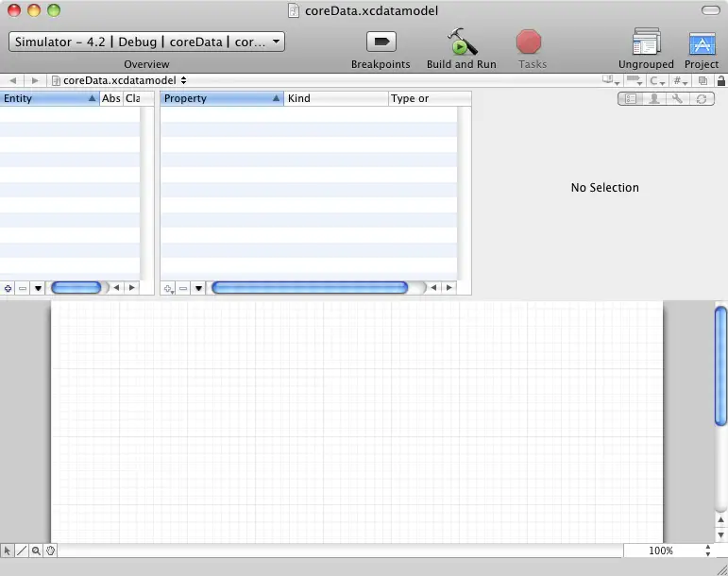The image size is (728, 576).
Task: Click the diagram scroll-up arrow
Action: [721, 520]
